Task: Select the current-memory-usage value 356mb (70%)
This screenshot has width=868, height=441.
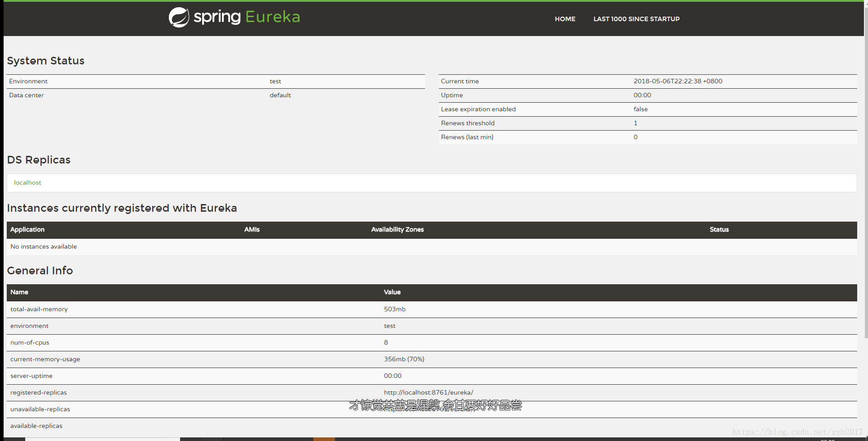Action: pyautogui.click(x=404, y=359)
